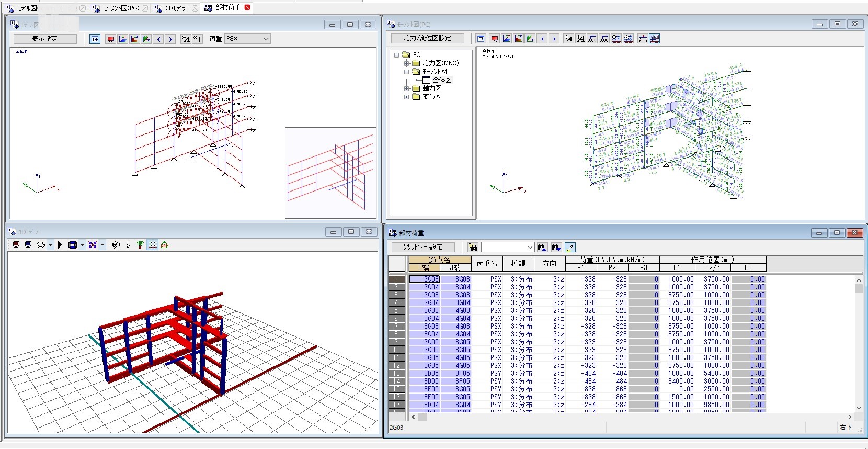Toggle the whole-view frame button in model view

click(x=95, y=39)
